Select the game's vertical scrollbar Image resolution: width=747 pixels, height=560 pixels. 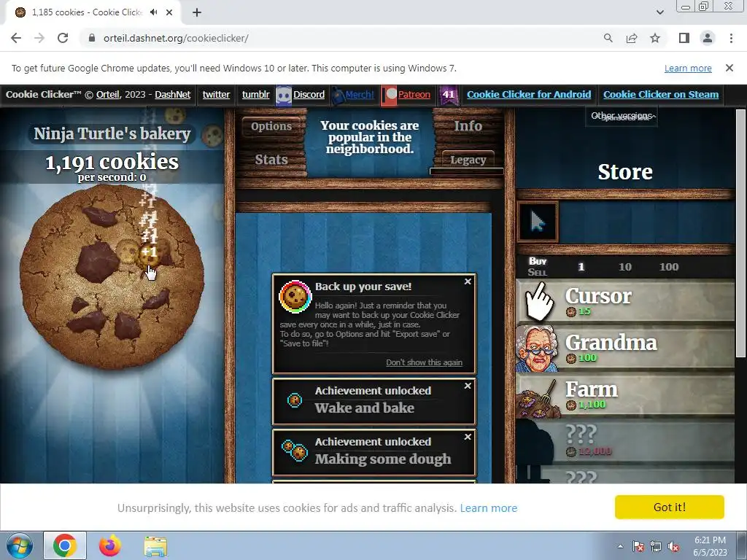click(x=740, y=233)
